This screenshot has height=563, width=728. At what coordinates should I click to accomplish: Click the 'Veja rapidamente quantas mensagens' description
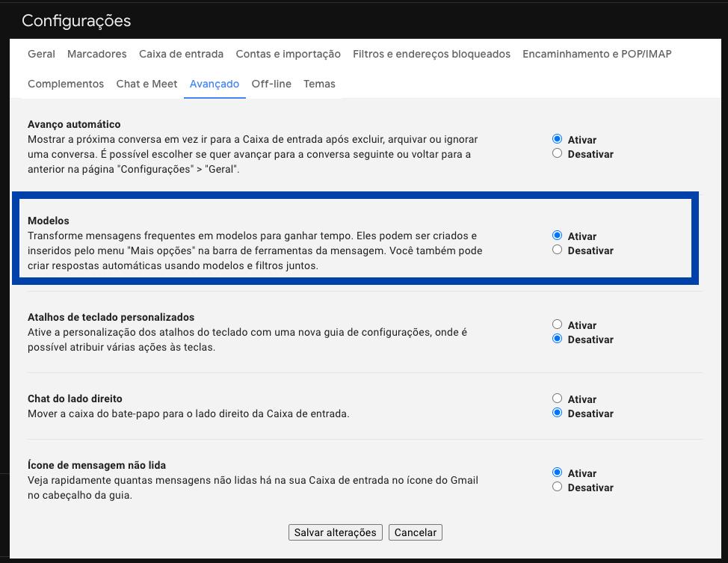pos(253,487)
